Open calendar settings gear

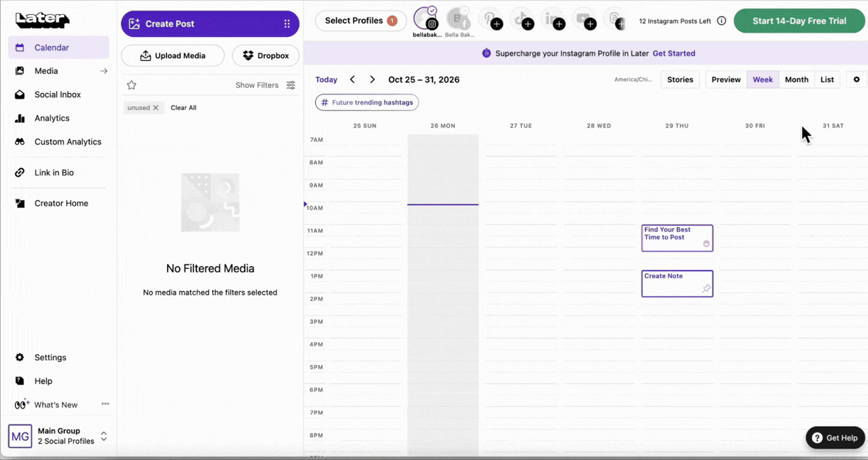click(857, 80)
